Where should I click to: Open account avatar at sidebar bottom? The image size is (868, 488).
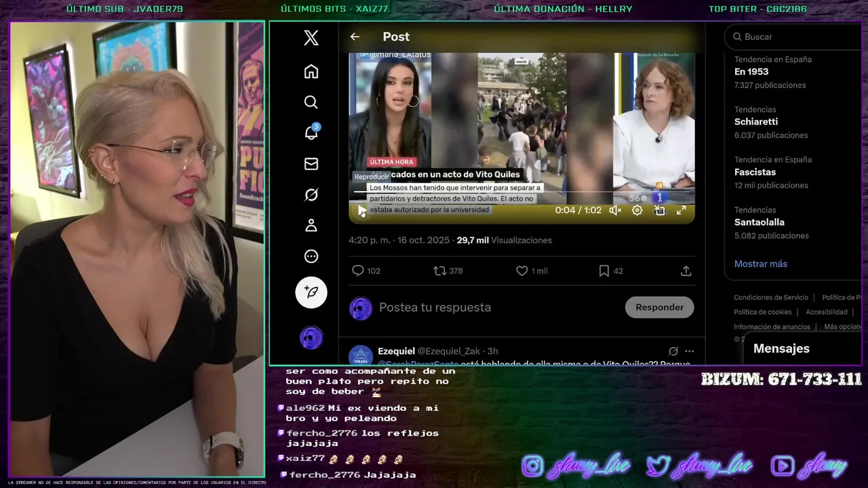(311, 337)
